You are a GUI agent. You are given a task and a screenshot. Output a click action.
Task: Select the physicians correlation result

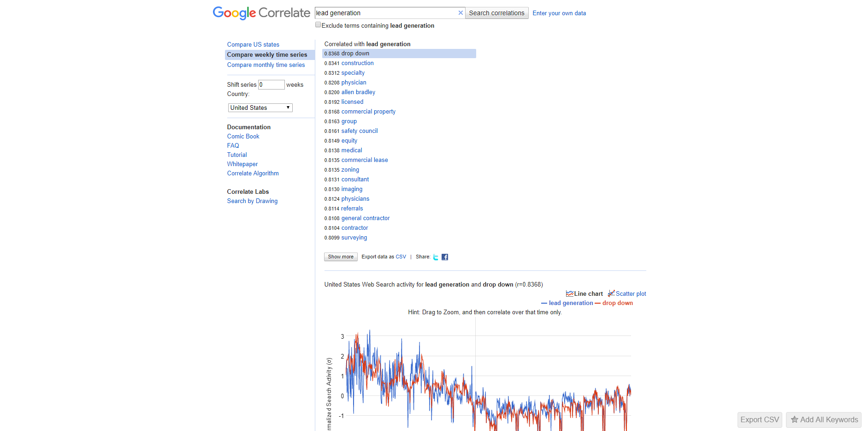(x=355, y=199)
